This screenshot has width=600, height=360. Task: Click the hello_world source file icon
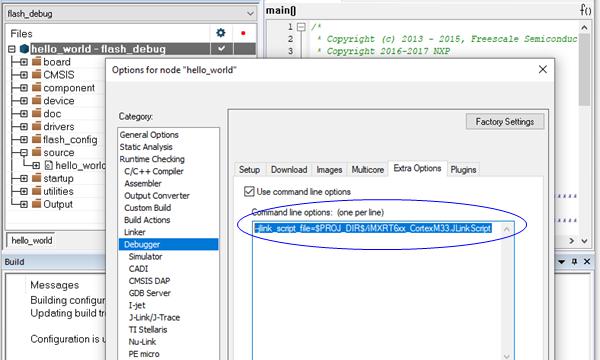pos(49,165)
